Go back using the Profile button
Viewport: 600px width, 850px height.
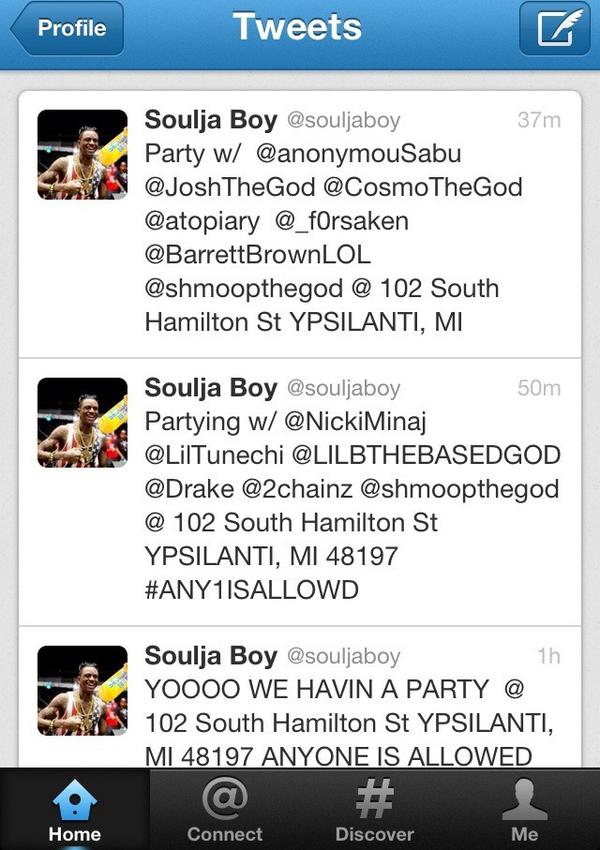pos(67,28)
